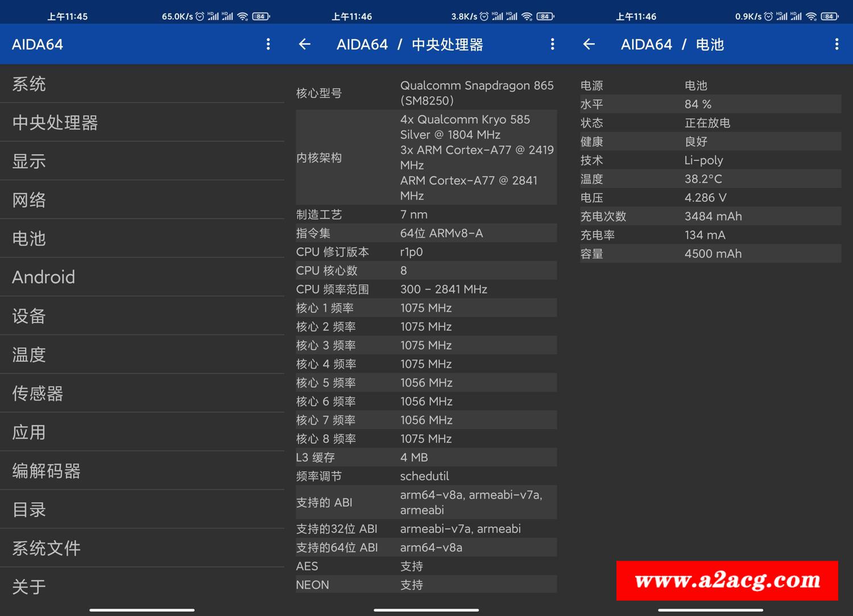Open 系统 category
The image size is (853, 616).
point(142,84)
